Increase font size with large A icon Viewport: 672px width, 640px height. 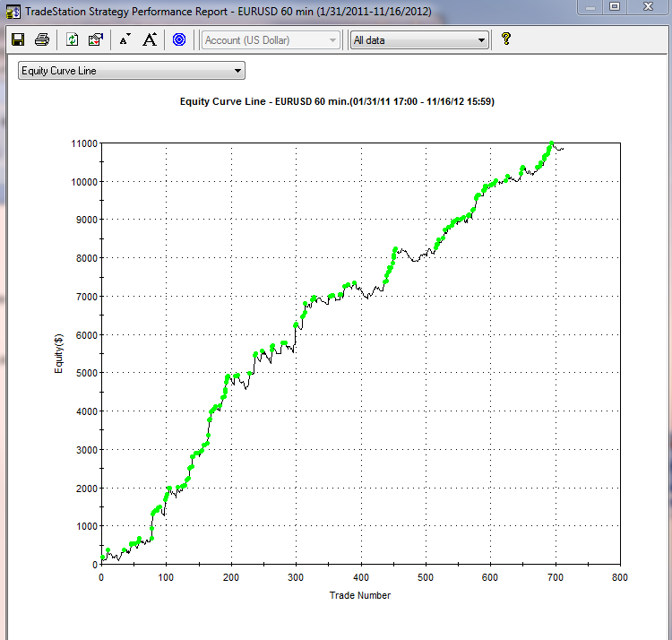[x=150, y=39]
